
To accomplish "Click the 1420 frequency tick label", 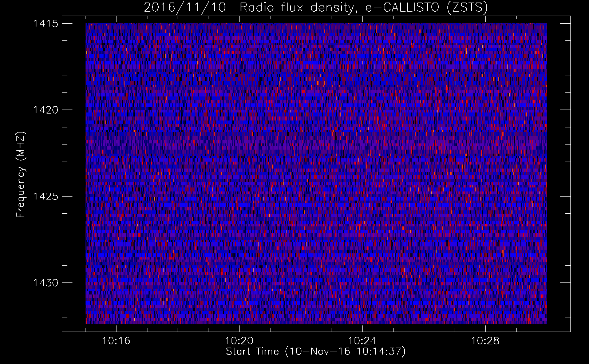I will click(46, 110).
